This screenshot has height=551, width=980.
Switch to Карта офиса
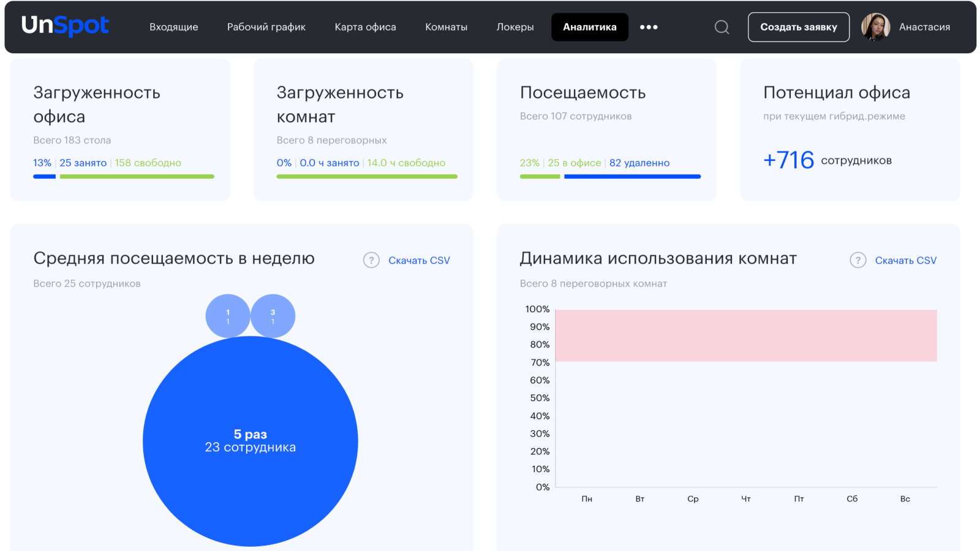(365, 27)
